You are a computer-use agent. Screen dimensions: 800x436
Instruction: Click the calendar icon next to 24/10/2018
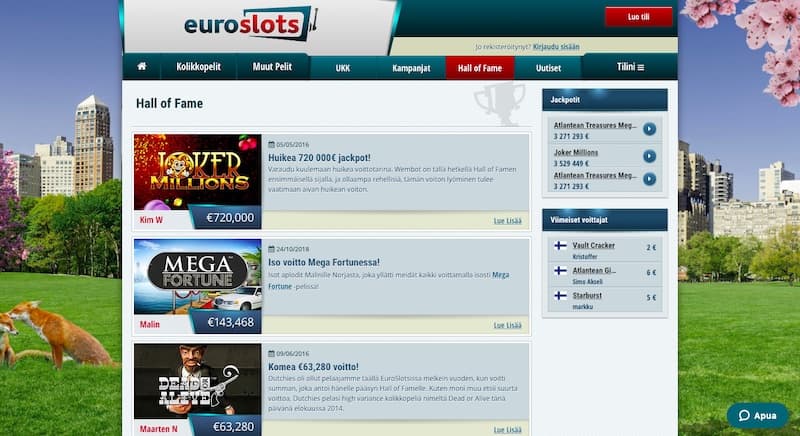pos(271,249)
